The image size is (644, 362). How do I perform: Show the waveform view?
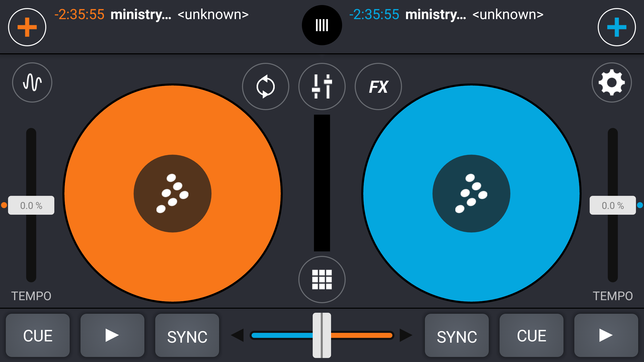(32, 82)
